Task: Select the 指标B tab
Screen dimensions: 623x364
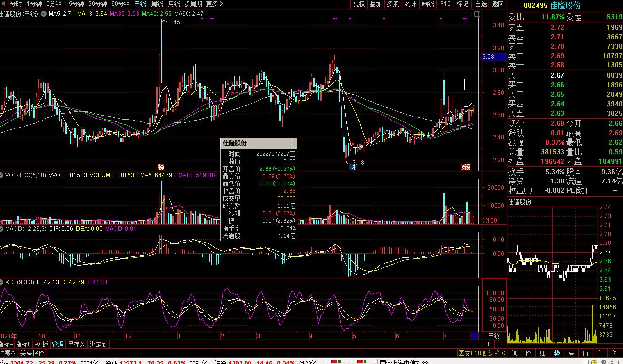Action: coord(23,344)
